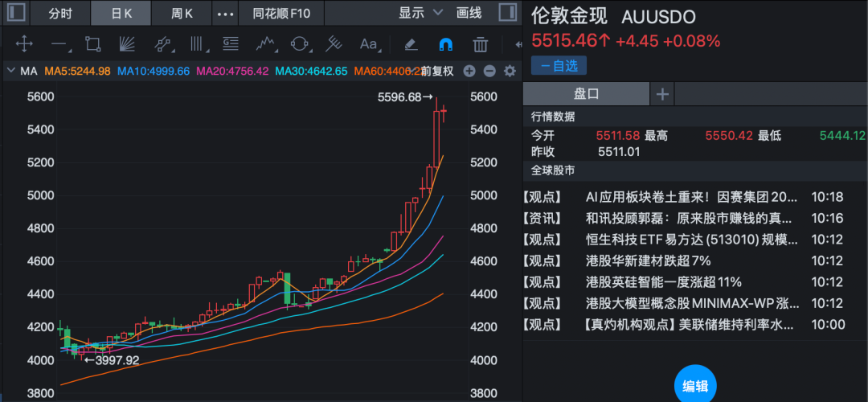
Task: Remove from watchlist via 自选 button
Action: click(559, 65)
